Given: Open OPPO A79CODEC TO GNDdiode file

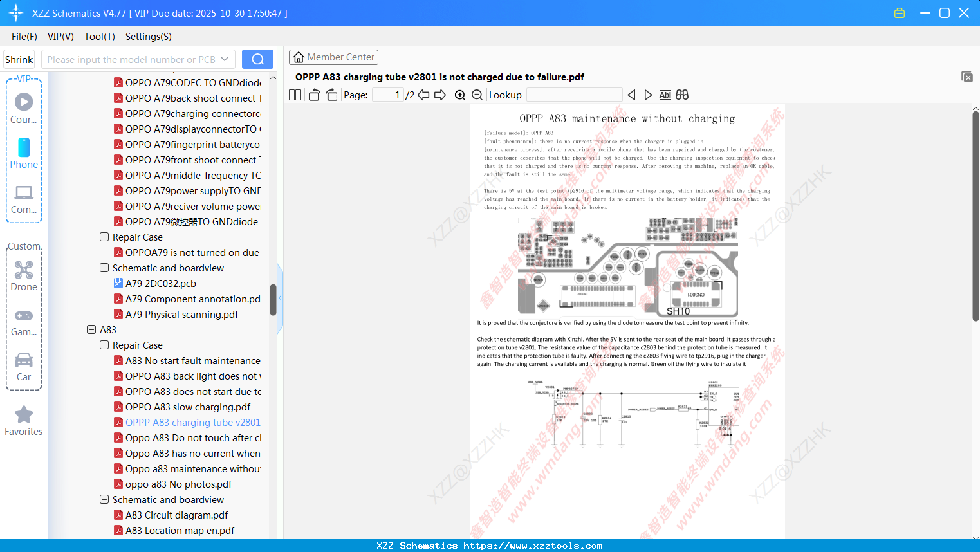Looking at the screenshot, I should point(187,83).
